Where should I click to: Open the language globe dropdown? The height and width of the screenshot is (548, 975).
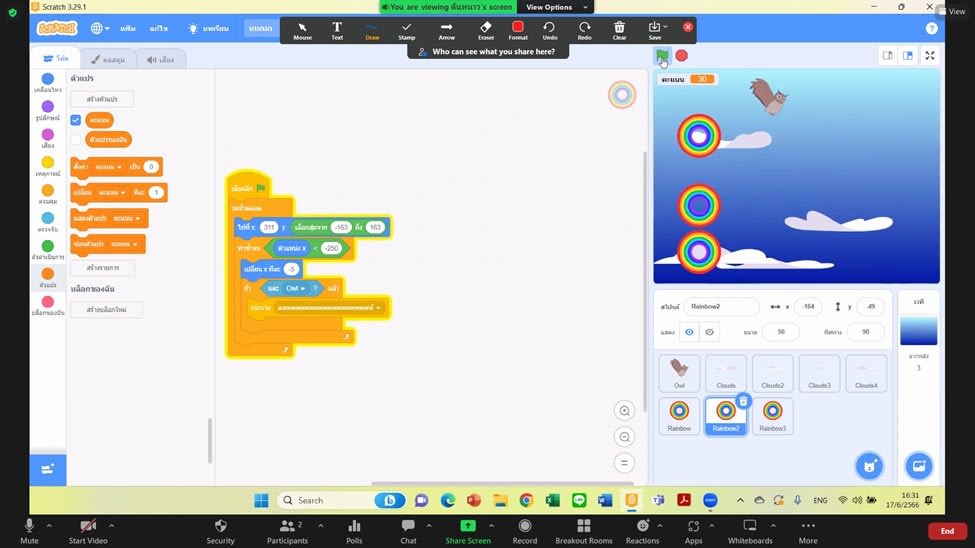(100, 28)
